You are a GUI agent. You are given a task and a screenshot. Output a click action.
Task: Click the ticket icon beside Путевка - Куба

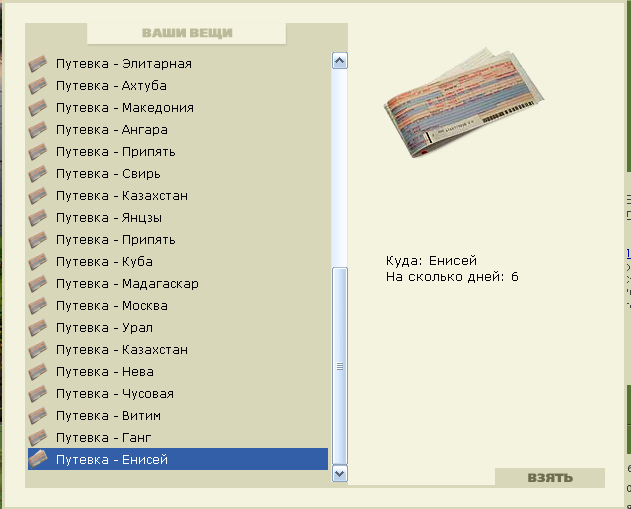38,262
